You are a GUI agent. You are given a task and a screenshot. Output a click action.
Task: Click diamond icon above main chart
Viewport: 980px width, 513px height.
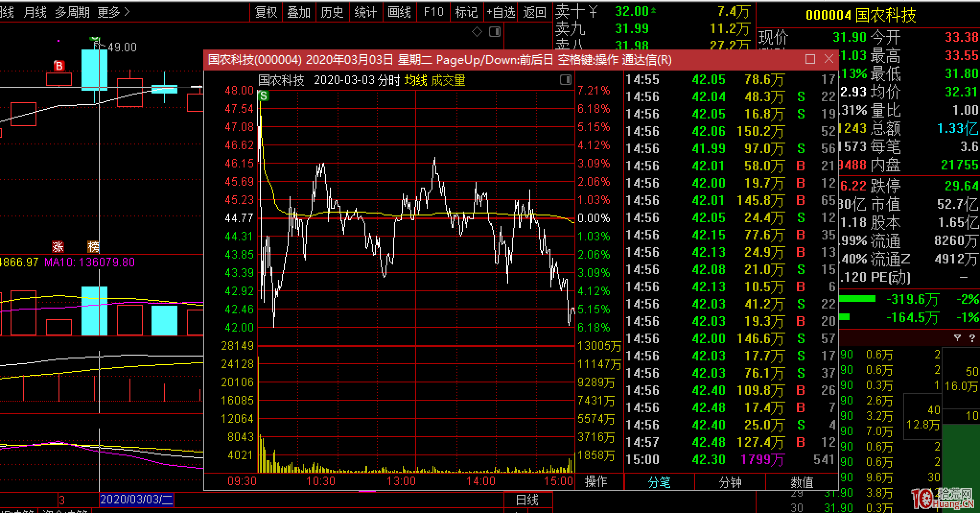(477, 32)
